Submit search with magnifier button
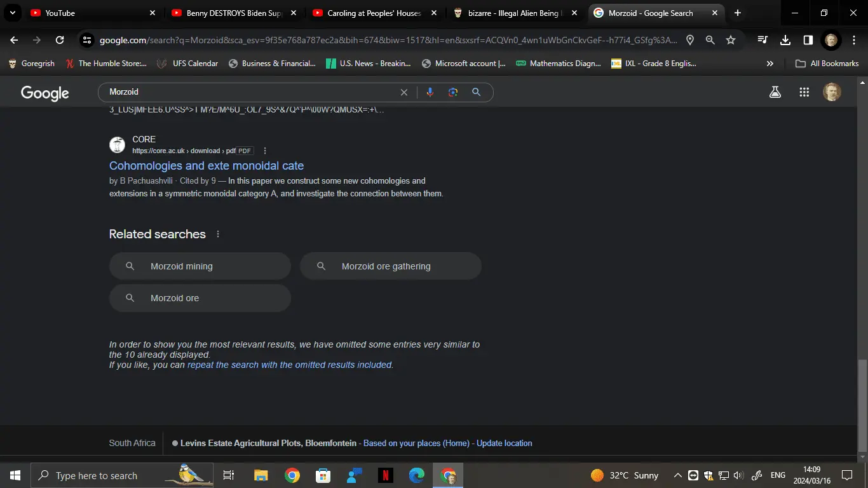The width and height of the screenshot is (868, 488). pos(476,92)
